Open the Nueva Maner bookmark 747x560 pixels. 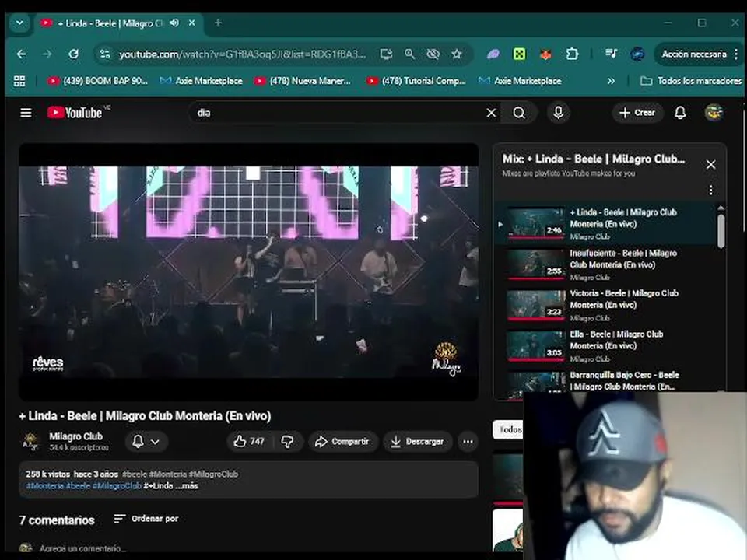tap(303, 81)
